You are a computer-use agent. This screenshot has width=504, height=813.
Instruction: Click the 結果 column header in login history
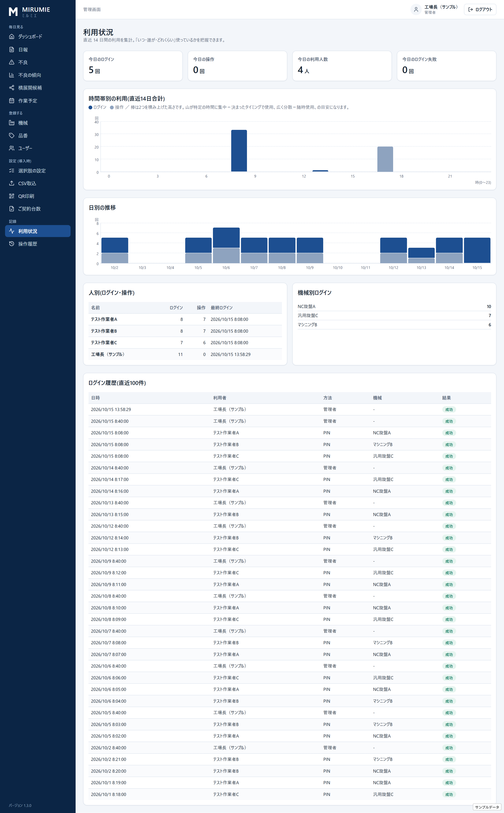446,398
